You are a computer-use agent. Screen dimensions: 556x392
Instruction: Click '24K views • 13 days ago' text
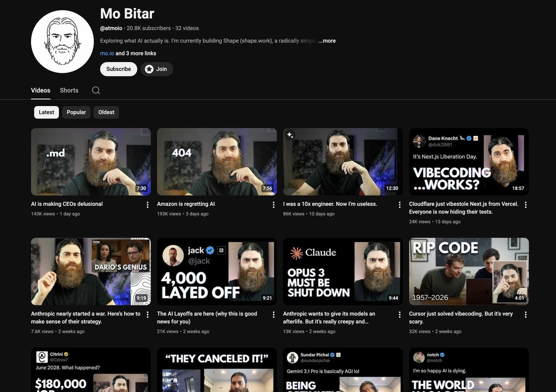point(435,222)
